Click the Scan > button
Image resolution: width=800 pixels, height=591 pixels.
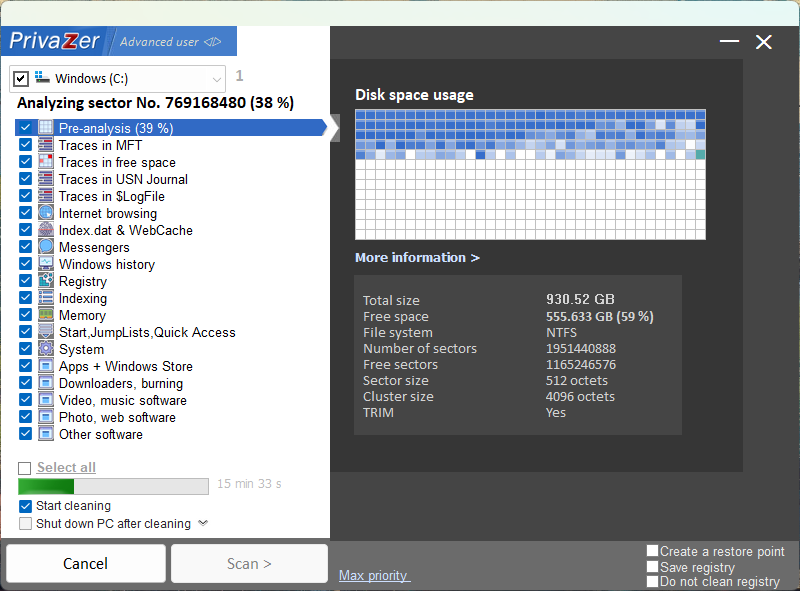[x=249, y=563]
